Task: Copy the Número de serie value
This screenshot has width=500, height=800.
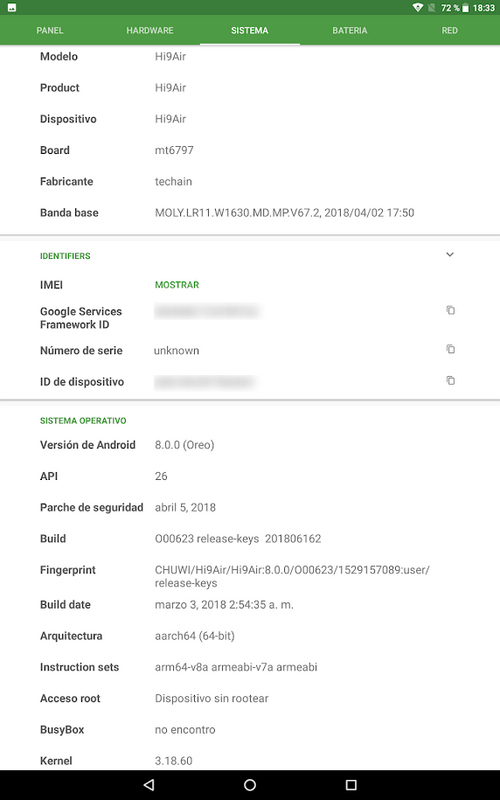Action: [x=451, y=349]
